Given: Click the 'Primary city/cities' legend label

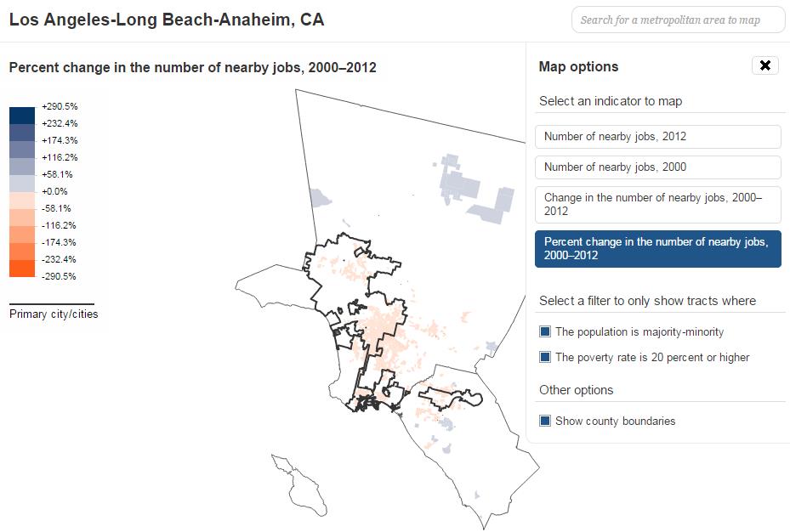Looking at the screenshot, I should click(54, 314).
